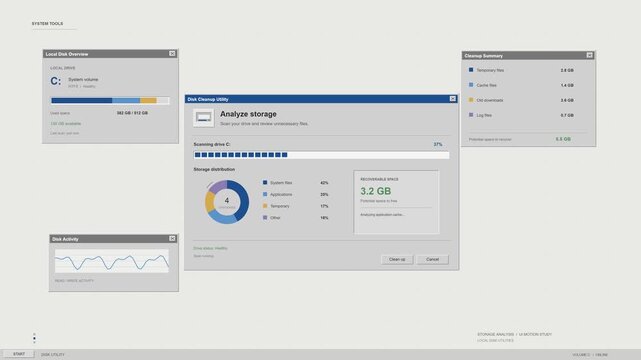The height and width of the screenshot is (360, 641).
Task: Click the Log files row label
Action: pos(484,115)
